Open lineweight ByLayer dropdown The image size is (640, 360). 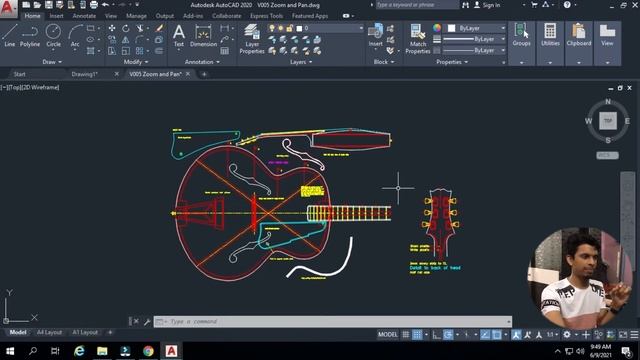tap(474, 39)
